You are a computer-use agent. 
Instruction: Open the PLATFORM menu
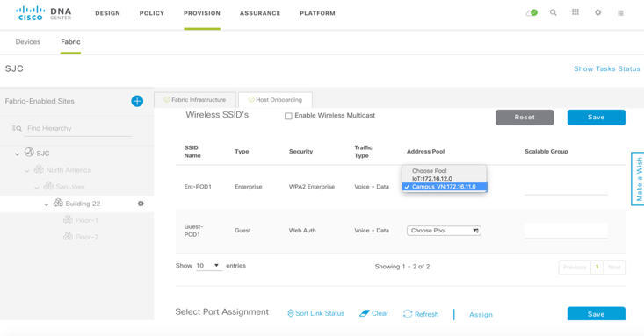(317, 13)
